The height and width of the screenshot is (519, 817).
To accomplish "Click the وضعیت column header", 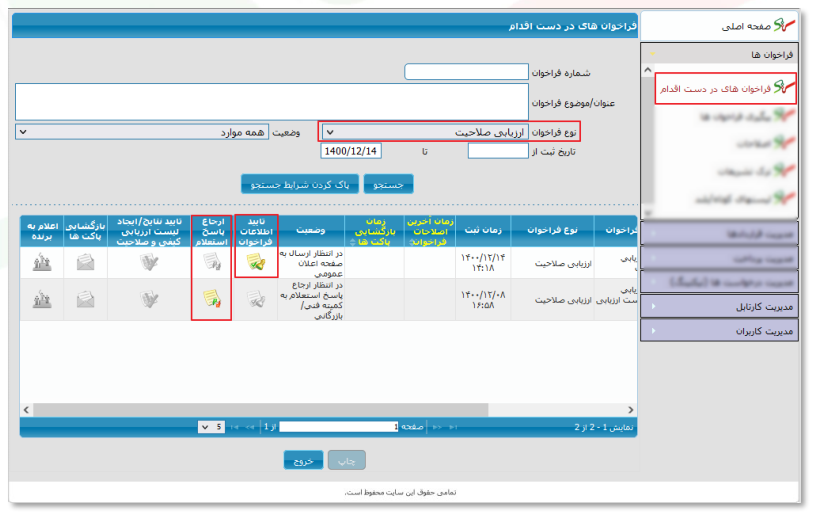I will [311, 230].
